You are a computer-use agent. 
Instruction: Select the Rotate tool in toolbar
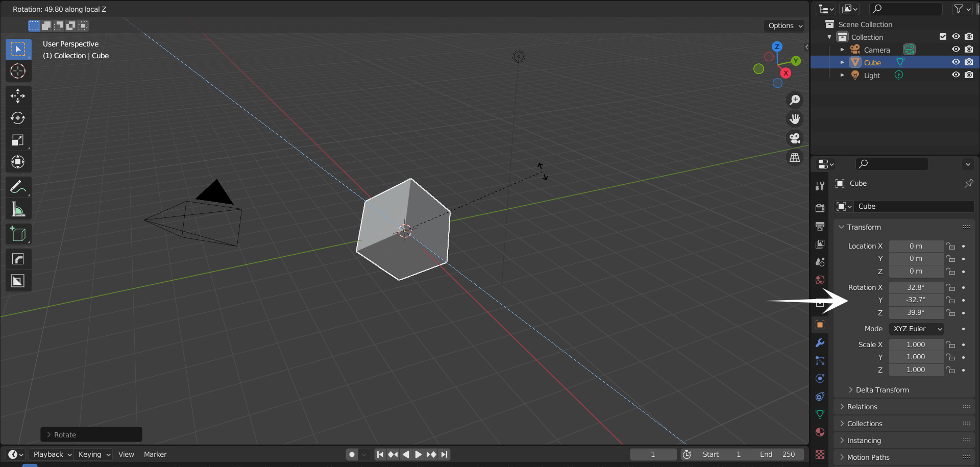pyautogui.click(x=18, y=118)
